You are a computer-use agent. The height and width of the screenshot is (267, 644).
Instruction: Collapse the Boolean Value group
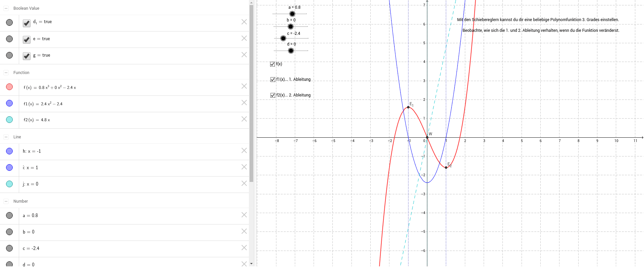click(x=6, y=8)
